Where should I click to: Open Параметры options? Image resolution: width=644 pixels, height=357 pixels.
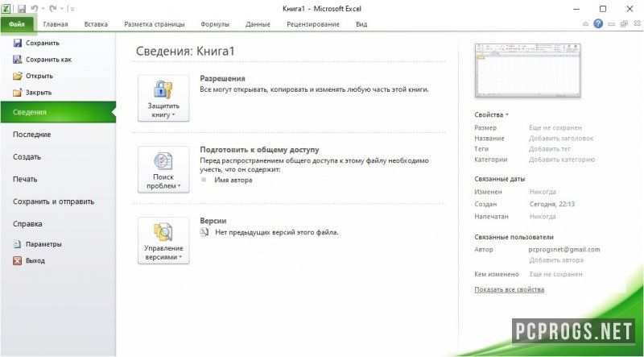coord(37,244)
